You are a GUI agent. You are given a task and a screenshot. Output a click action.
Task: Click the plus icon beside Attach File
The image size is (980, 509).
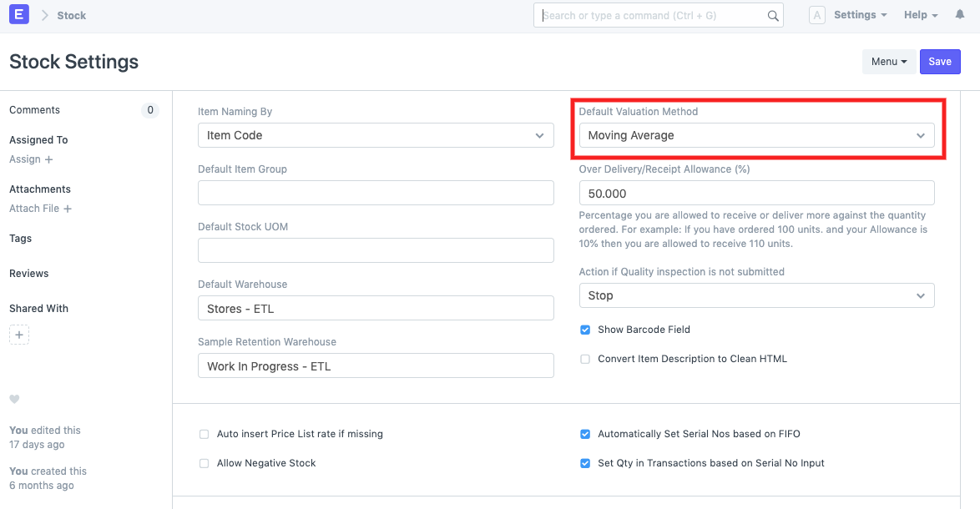(x=68, y=209)
